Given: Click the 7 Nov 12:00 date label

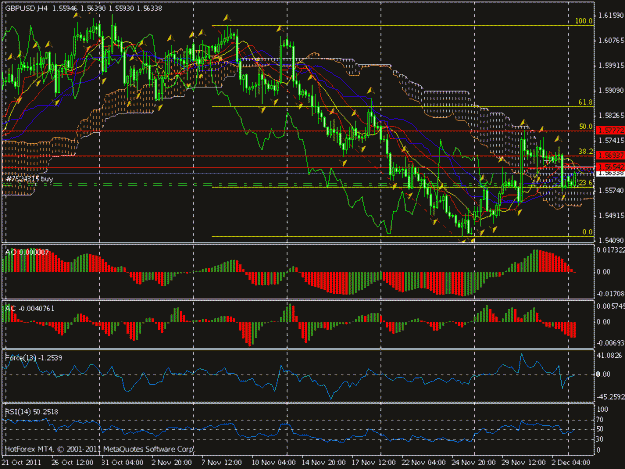Looking at the screenshot, I should click(x=221, y=462).
